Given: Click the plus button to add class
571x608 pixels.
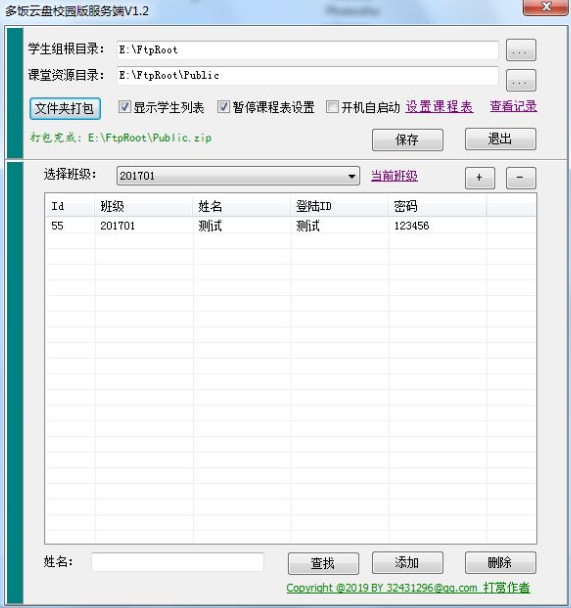Looking at the screenshot, I should tap(480, 178).
